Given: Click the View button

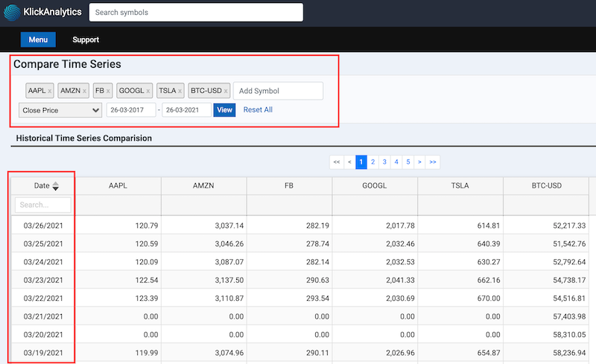Looking at the screenshot, I should [224, 110].
